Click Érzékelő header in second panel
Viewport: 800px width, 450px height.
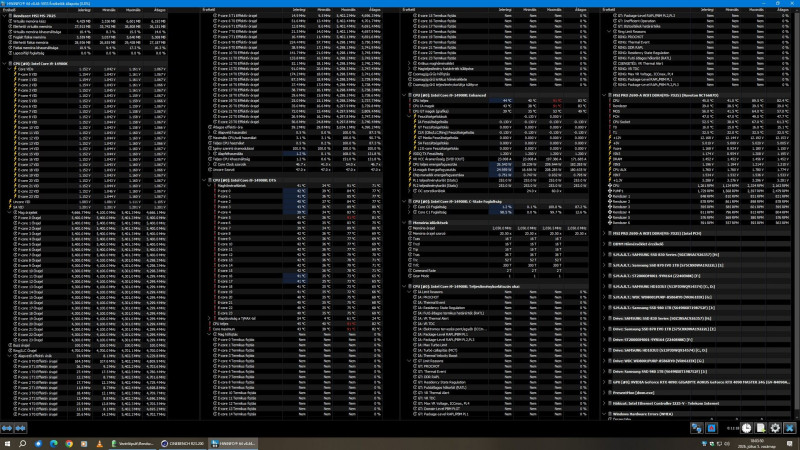(208, 10)
